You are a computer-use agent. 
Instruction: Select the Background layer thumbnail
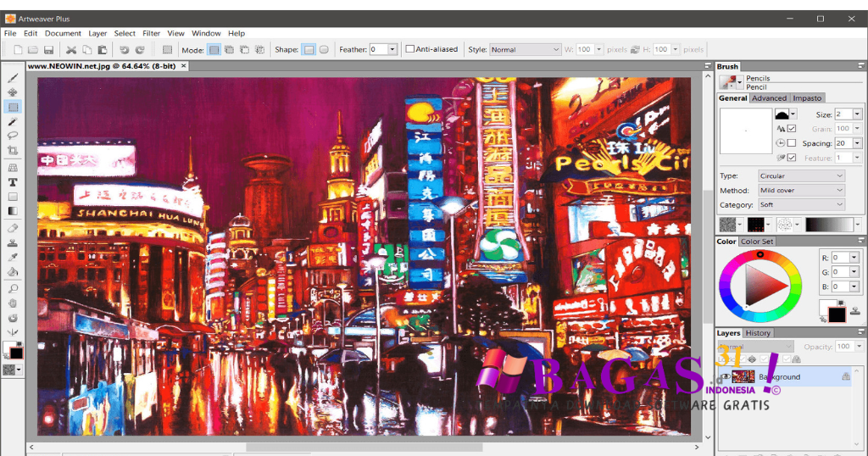point(743,377)
